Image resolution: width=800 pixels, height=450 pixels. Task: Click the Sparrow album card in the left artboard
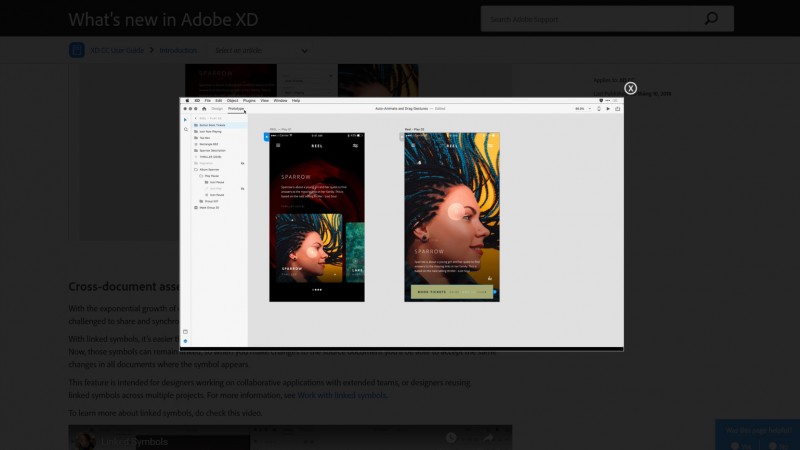click(x=309, y=248)
